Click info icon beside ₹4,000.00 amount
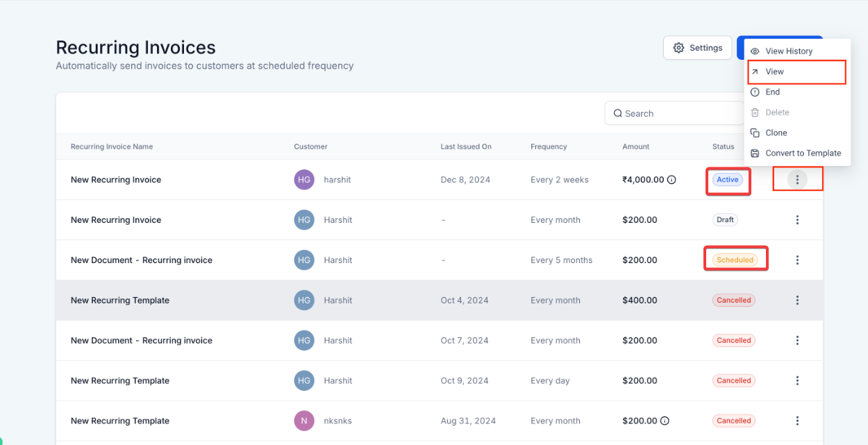The height and width of the screenshot is (445, 868). tap(671, 180)
